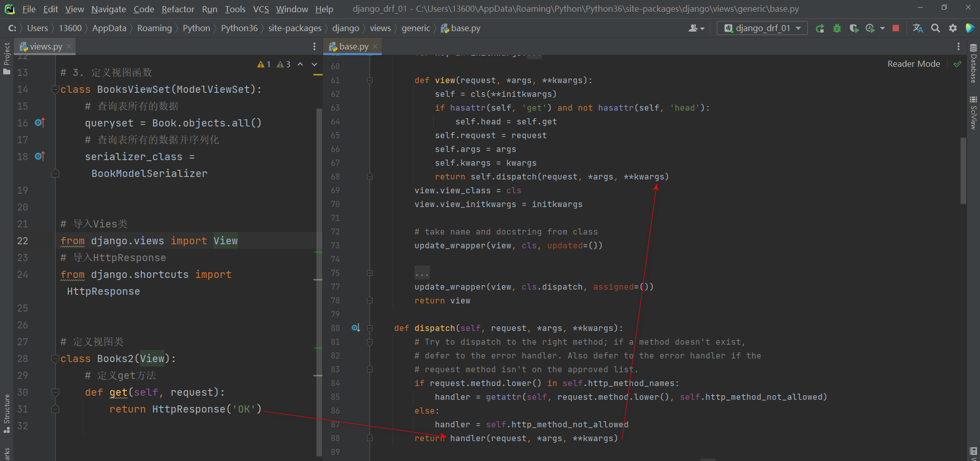Open the Database tool window
Screen dimensions: 980x461
[973, 64]
